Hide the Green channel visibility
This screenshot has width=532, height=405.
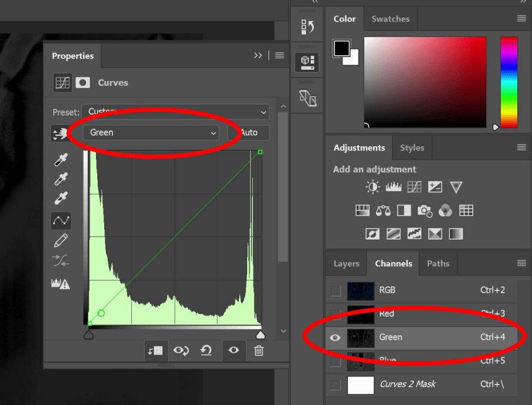coord(335,337)
